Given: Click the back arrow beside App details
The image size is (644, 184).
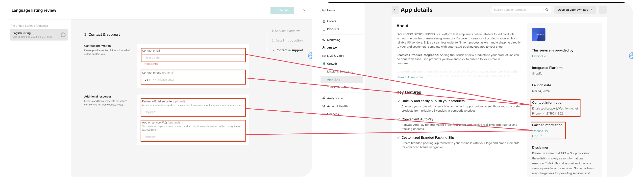Looking at the screenshot, I should (395, 10).
